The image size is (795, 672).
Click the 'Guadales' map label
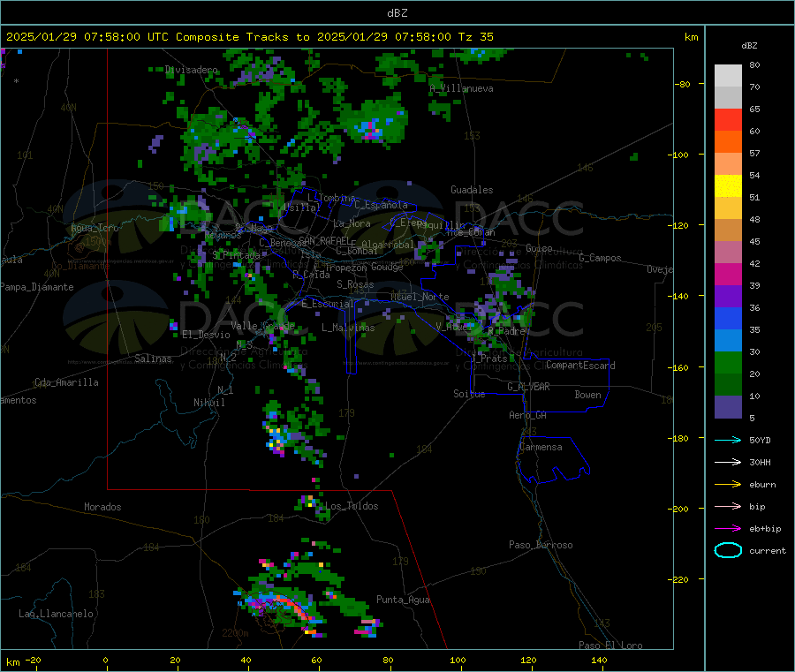[472, 190]
